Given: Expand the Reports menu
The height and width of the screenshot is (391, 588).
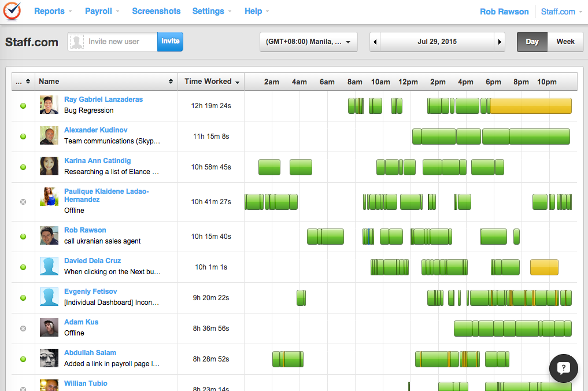Looking at the screenshot, I should click(53, 11).
